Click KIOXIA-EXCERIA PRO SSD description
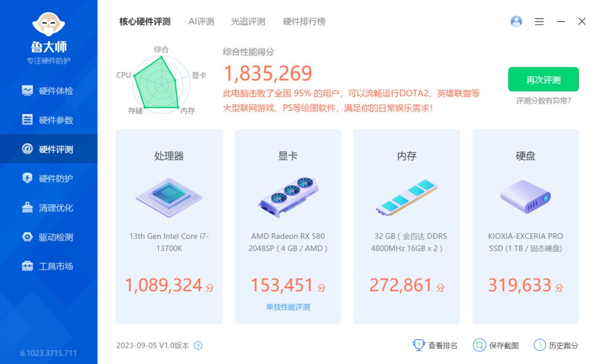The image size is (596, 364). (525, 242)
